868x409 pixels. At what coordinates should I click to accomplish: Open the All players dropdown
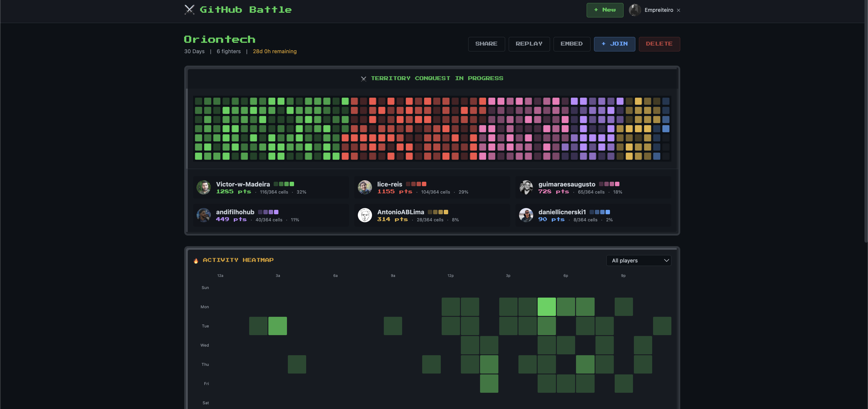[x=639, y=260]
